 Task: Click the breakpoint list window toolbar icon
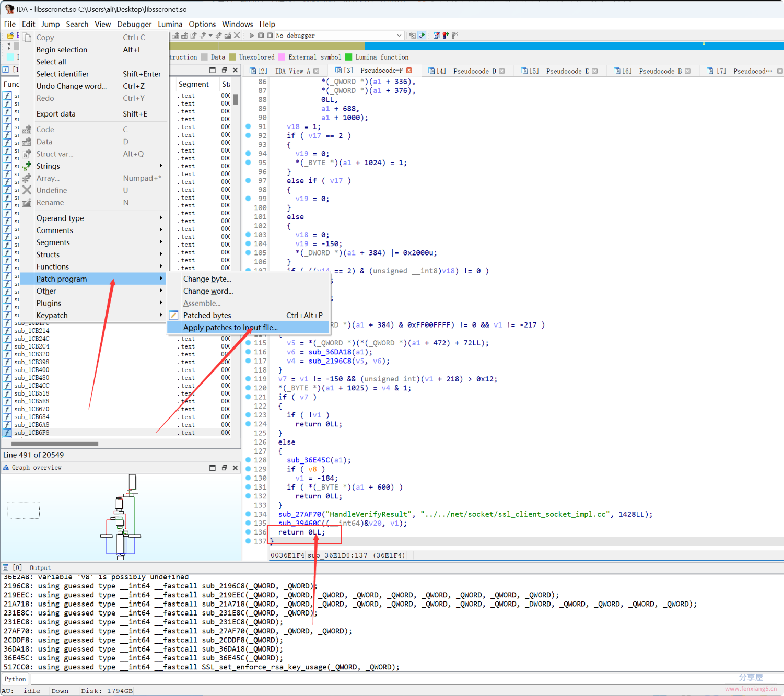[437, 36]
